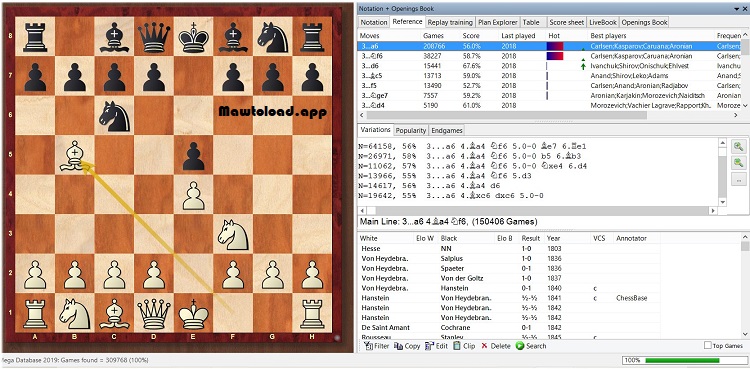Select the 3...d6 move row
This screenshot has width=750, height=369.
click(549, 66)
